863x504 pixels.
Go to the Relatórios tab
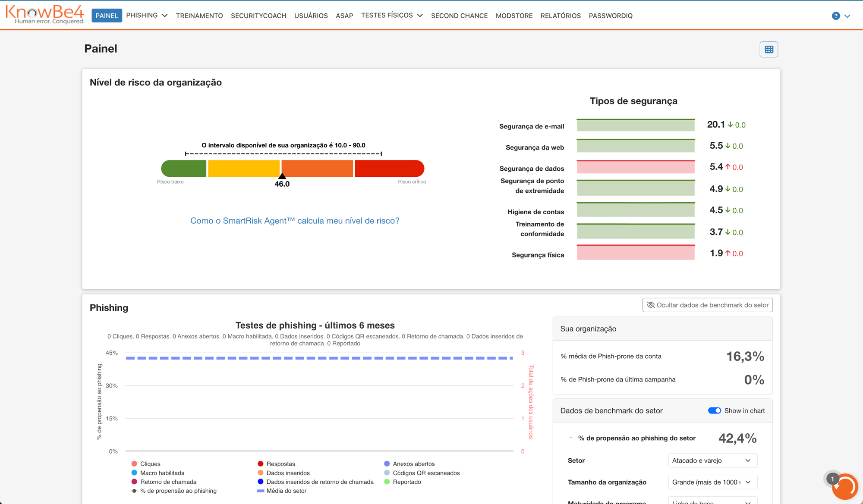pyautogui.click(x=561, y=16)
